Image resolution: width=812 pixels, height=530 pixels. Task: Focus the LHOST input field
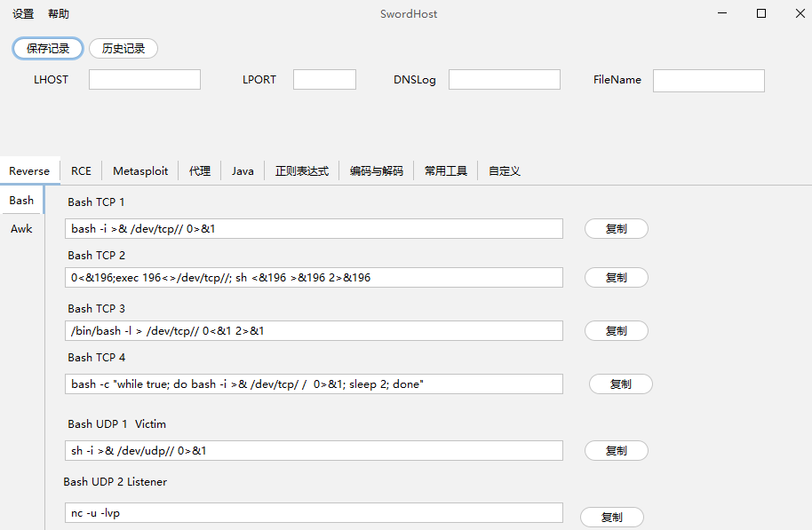pyautogui.click(x=145, y=80)
